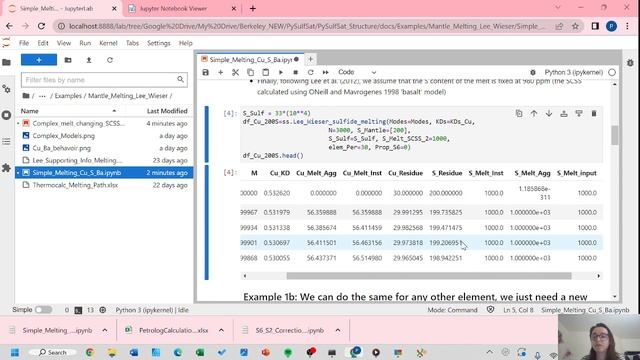Click the root folder icon in breadcrumb
Screen dimensions: 640x360
pos(26,96)
